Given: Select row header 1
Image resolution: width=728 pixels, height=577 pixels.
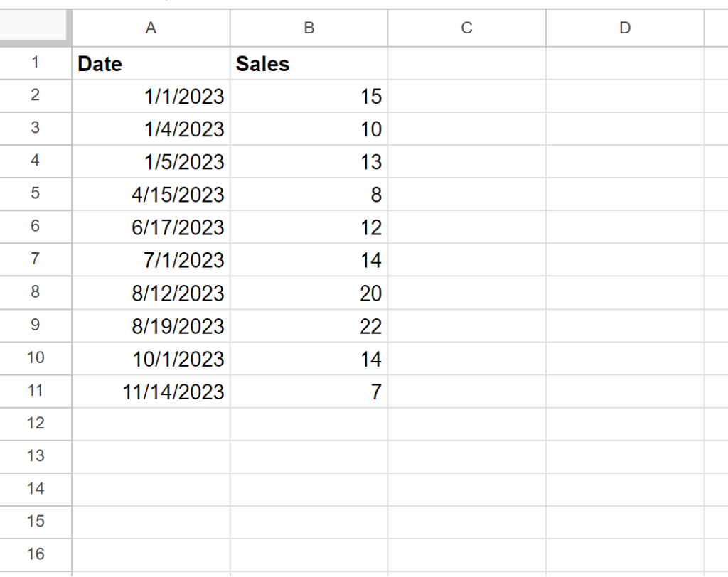Looking at the screenshot, I should click(36, 64).
